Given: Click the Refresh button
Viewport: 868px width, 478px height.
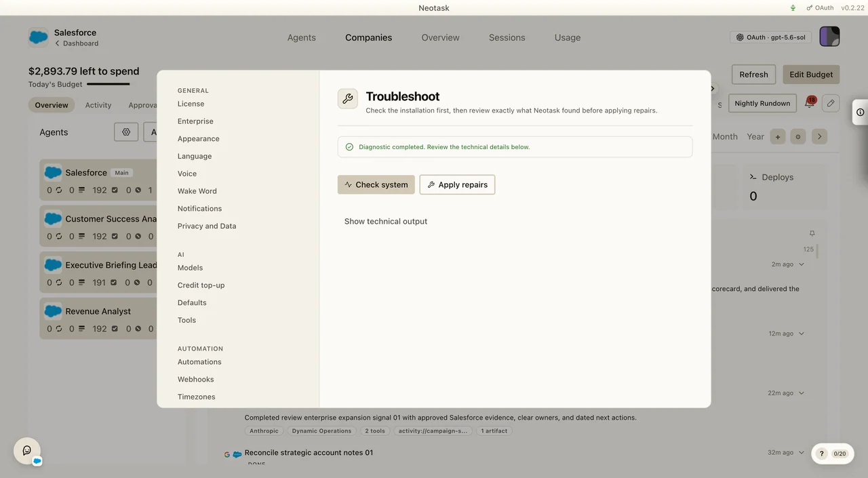Looking at the screenshot, I should tap(754, 75).
